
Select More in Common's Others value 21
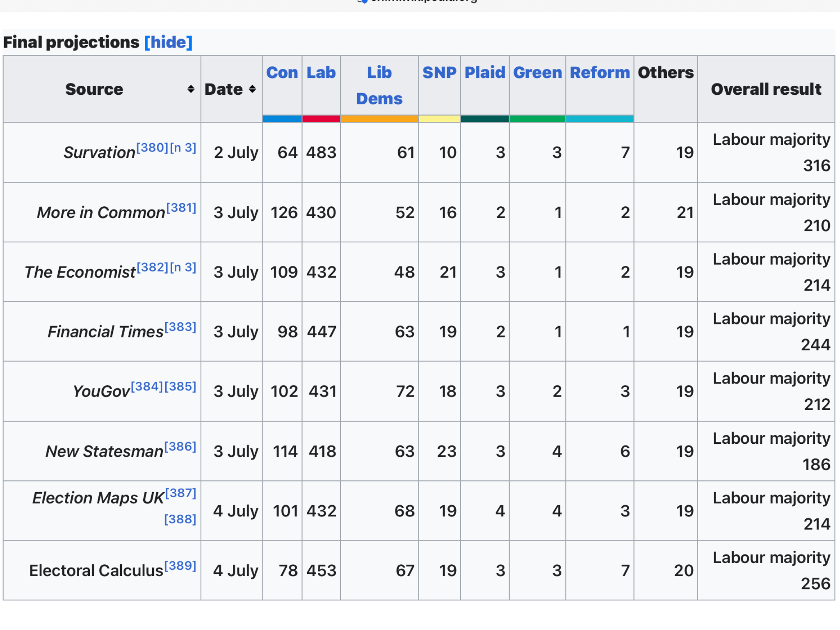(x=685, y=212)
